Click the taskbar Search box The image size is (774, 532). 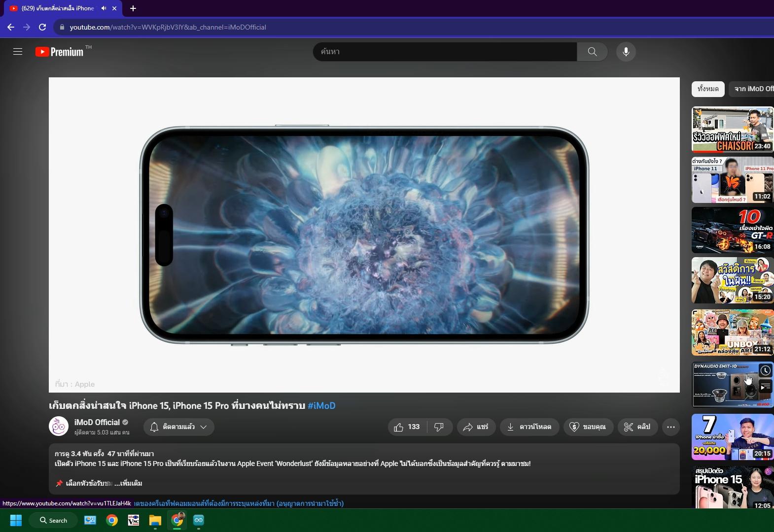point(53,520)
